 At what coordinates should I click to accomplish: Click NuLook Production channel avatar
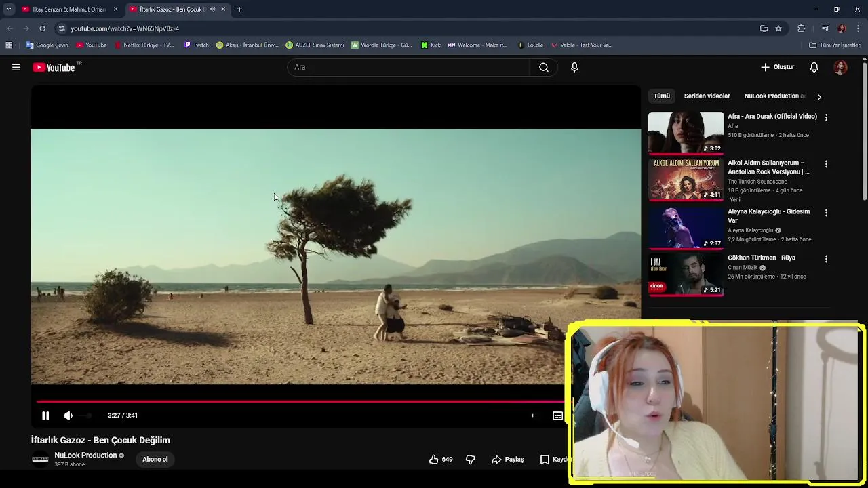(x=41, y=459)
